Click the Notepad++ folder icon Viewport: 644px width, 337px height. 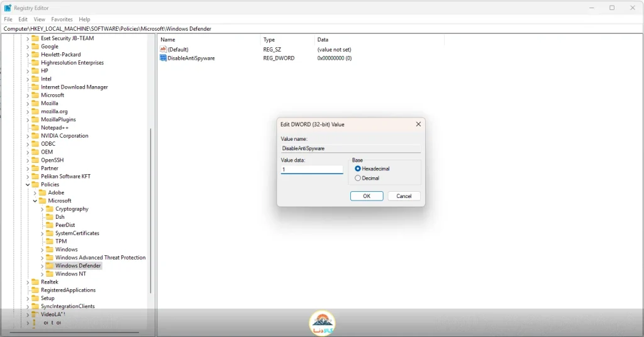pyautogui.click(x=35, y=128)
